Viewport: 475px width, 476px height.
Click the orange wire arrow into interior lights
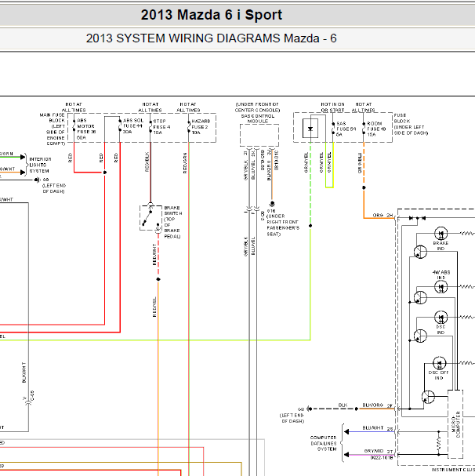coord(23,172)
